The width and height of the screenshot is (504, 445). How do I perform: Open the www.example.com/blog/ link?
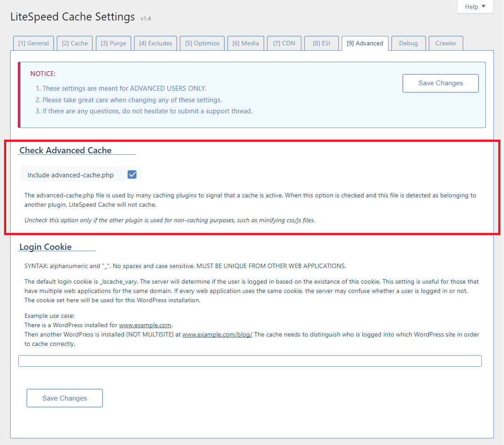(217, 334)
